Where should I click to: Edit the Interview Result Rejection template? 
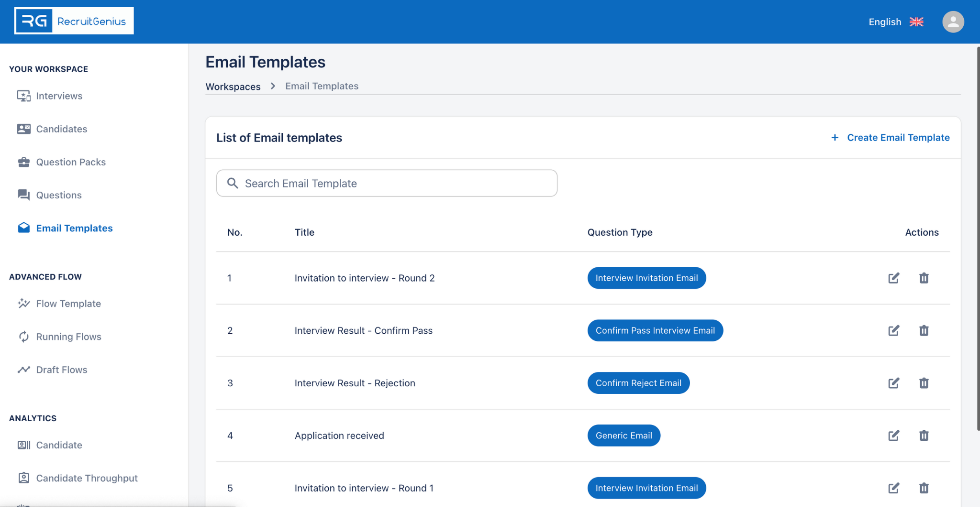point(893,383)
